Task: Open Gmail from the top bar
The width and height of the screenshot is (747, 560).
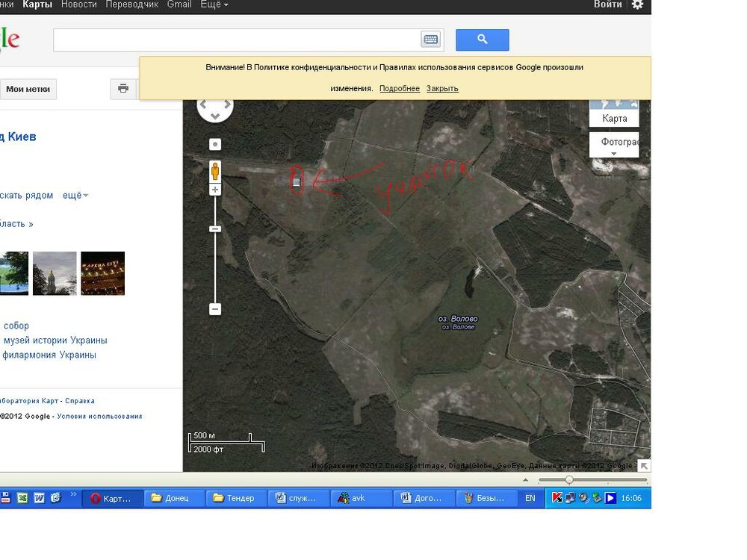Action: (x=179, y=4)
